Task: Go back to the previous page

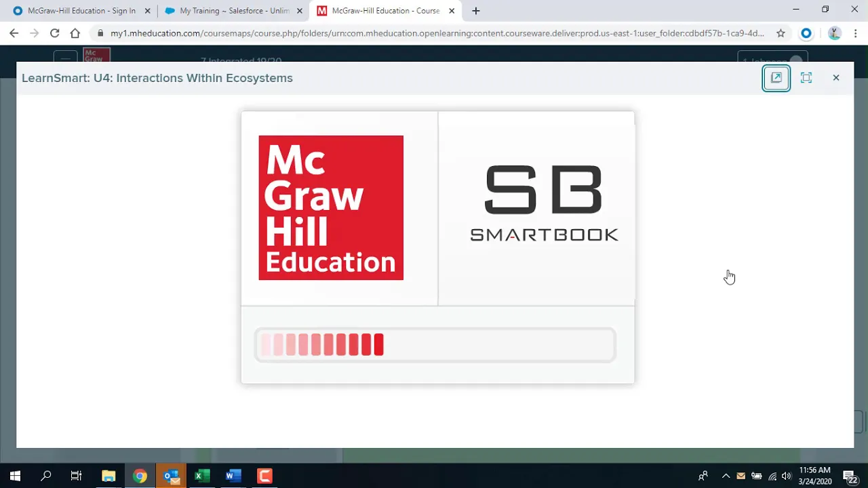Action: pos(14,33)
